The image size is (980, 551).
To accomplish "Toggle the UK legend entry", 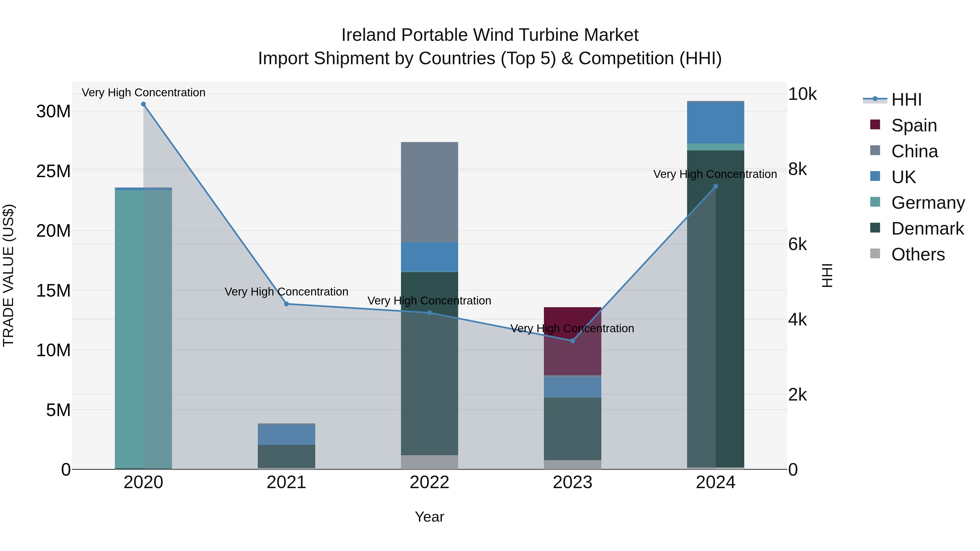I will (x=893, y=177).
